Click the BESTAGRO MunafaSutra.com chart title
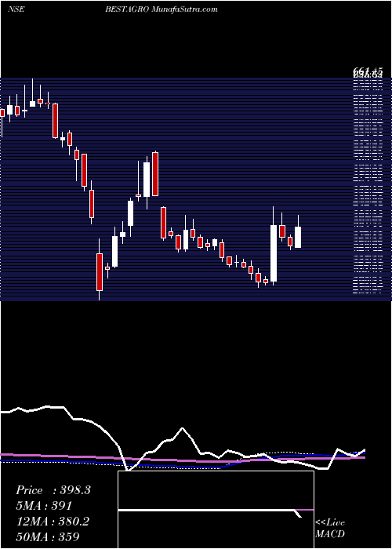392x549 pixels. click(162, 9)
